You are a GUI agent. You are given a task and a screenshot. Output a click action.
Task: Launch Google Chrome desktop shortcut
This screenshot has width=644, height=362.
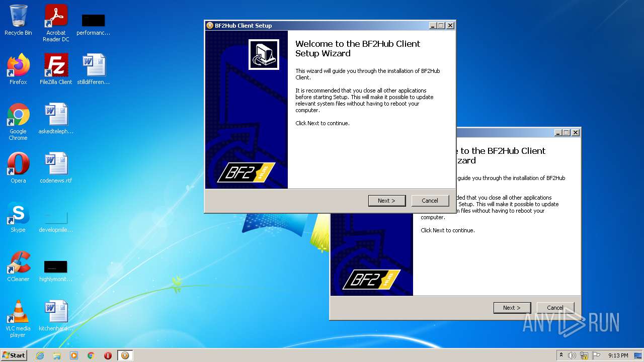point(18,122)
